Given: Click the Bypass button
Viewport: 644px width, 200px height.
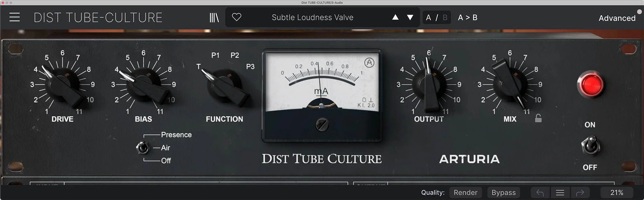Looking at the screenshot, I should pyautogui.click(x=503, y=192).
